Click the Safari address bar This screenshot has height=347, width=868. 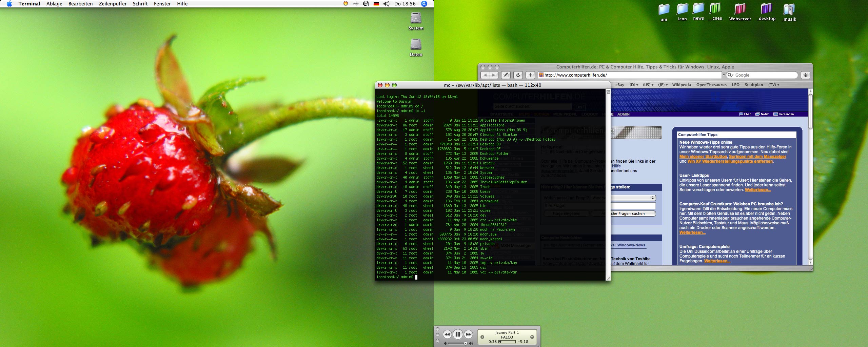(x=630, y=75)
